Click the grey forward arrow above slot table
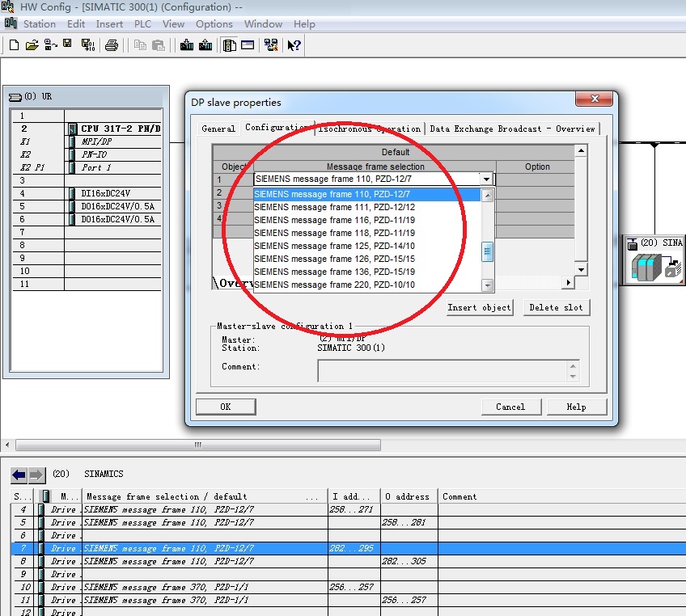Image resolution: width=686 pixels, height=616 pixels. [37, 475]
